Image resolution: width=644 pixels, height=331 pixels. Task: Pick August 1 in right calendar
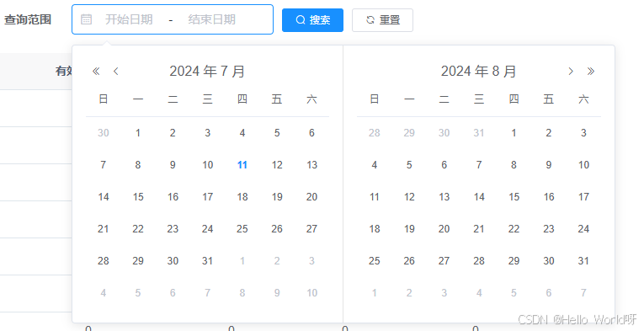[514, 133]
